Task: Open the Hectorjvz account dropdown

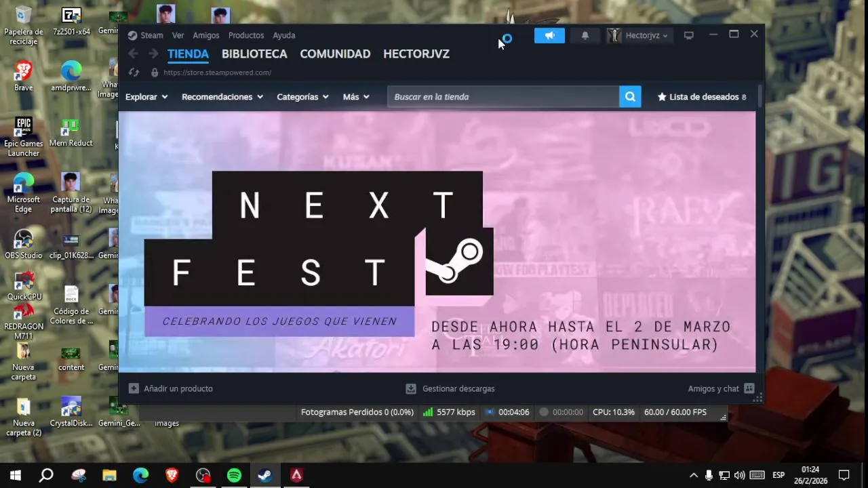Action: coord(638,35)
